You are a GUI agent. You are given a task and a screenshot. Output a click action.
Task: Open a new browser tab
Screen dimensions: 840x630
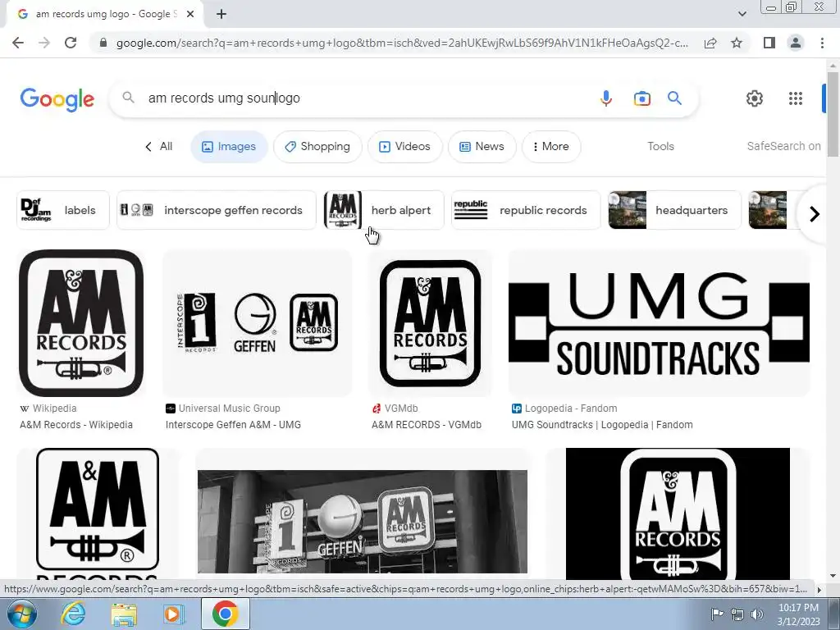click(221, 14)
